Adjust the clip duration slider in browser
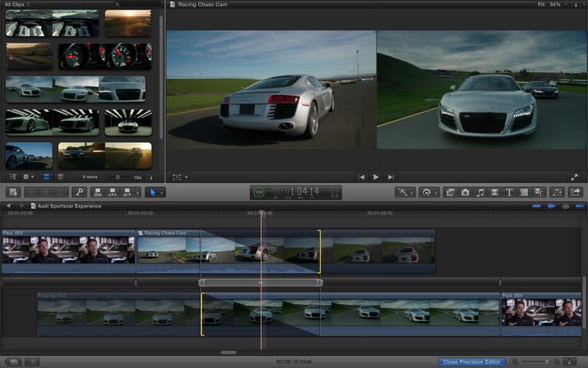The image size is (588, 368). (x=118, y=177)
